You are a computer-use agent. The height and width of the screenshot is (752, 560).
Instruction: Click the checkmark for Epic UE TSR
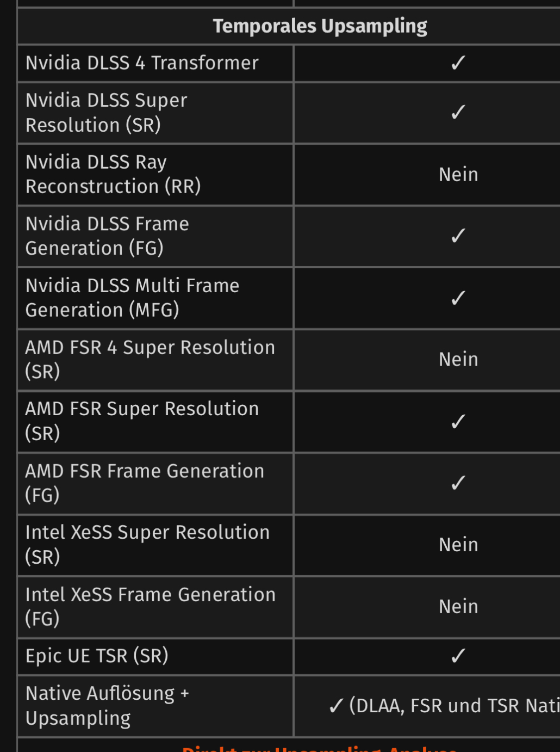point(458,656)
